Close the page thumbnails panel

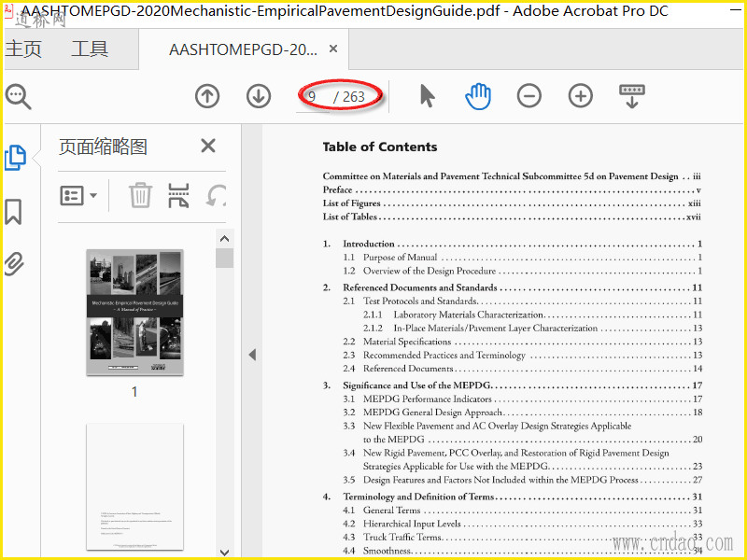point(208,146)
